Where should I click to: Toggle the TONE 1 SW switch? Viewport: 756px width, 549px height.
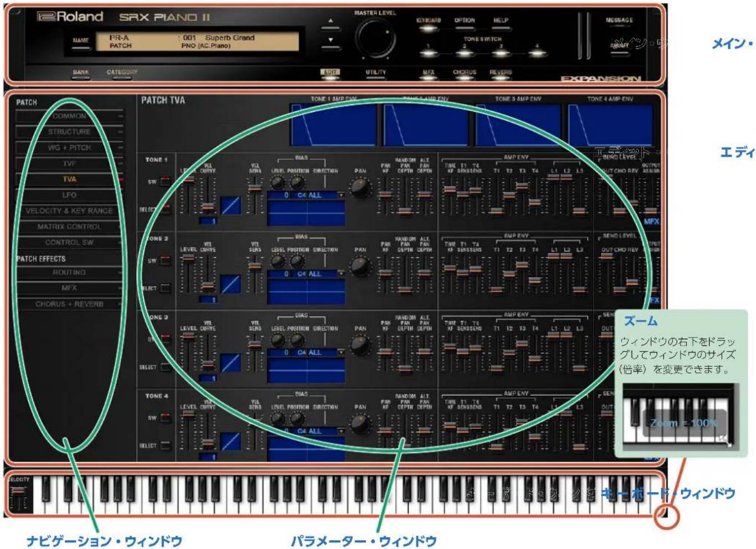(x=165, y=182)
